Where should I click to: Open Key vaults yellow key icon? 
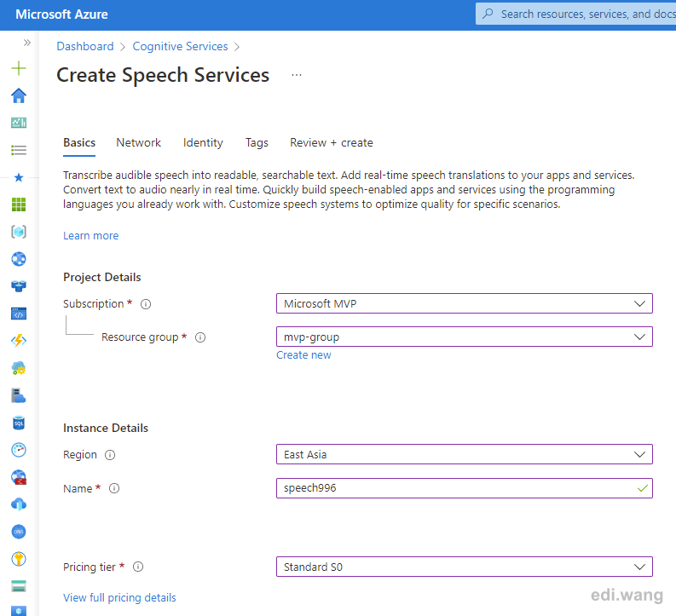(19, 559)
